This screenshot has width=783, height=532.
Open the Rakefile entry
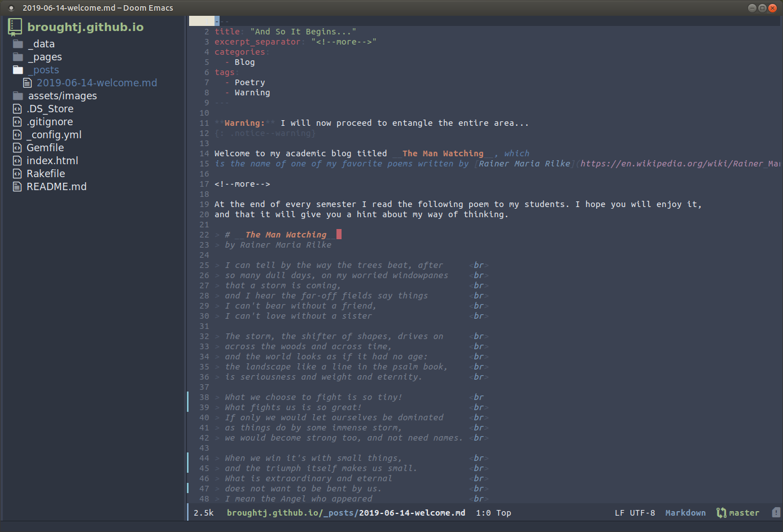click(46, 174)
